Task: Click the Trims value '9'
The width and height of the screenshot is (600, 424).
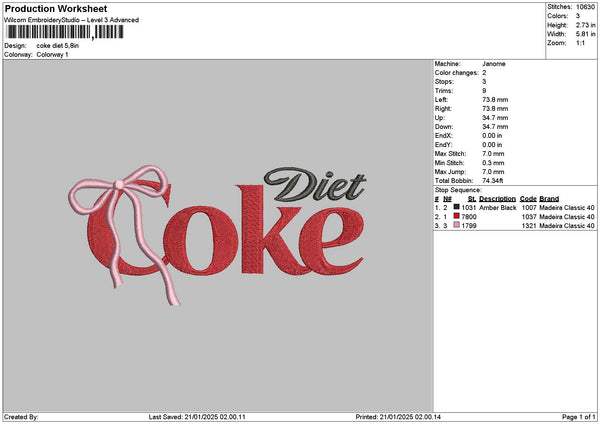Action: [484, 91]
